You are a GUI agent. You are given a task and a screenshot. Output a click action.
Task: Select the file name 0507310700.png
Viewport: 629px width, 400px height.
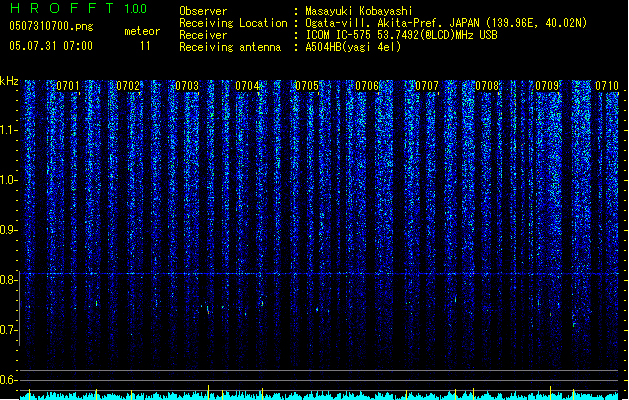point(51,26)
